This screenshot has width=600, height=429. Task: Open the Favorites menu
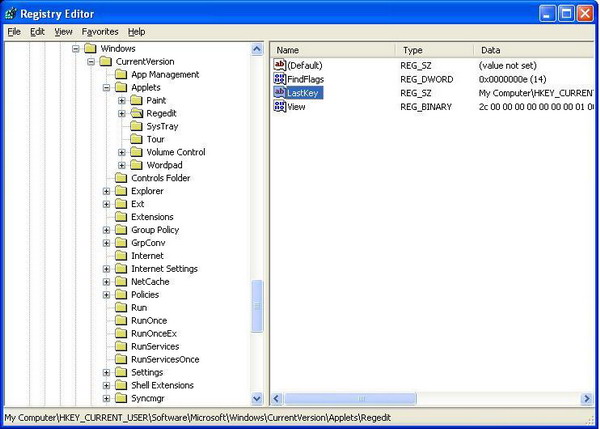click(100, 32)
